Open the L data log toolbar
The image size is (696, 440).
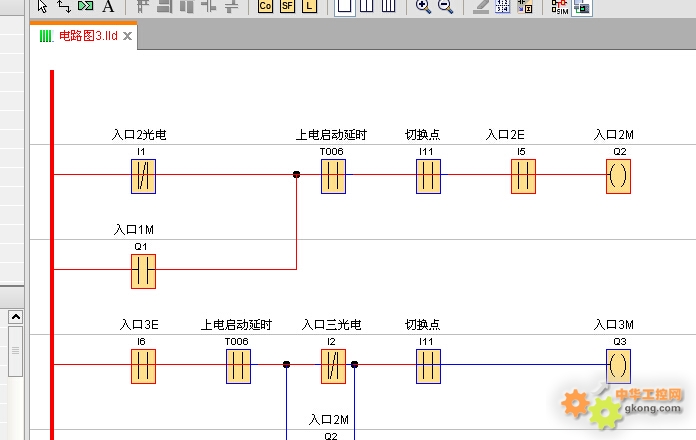309,6
